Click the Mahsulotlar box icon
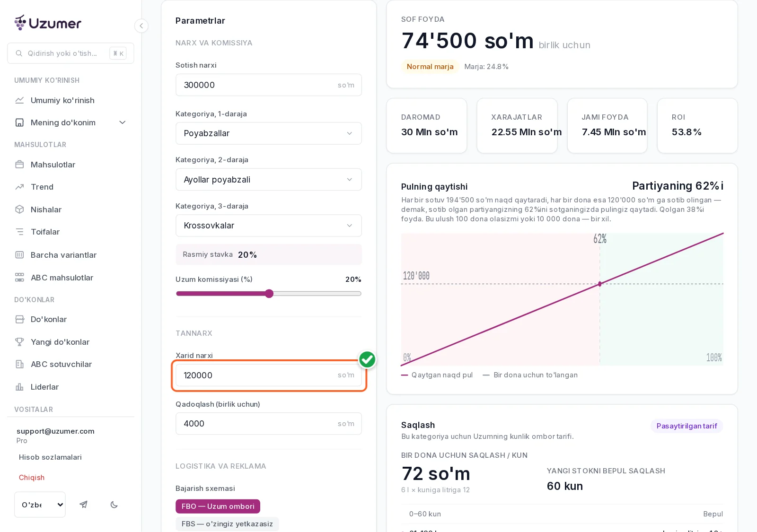 coord(19,165)
